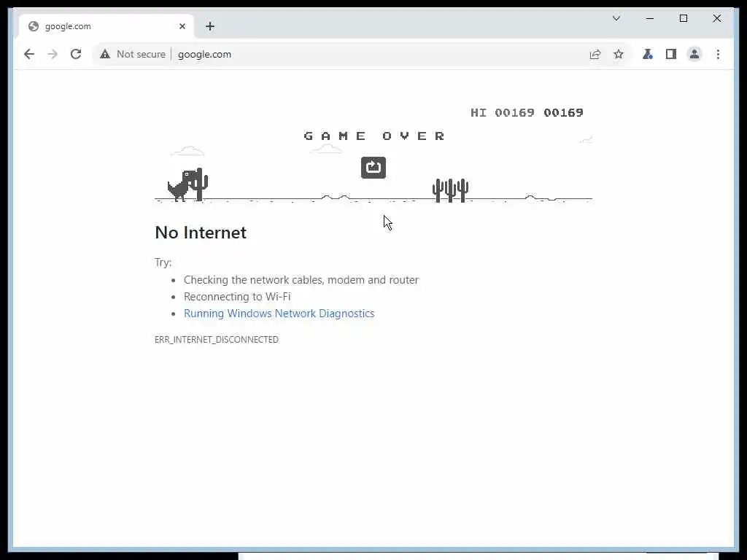Click the globe favicon on the tab
This screenshot has width=747, height=560.
(34, 26)
